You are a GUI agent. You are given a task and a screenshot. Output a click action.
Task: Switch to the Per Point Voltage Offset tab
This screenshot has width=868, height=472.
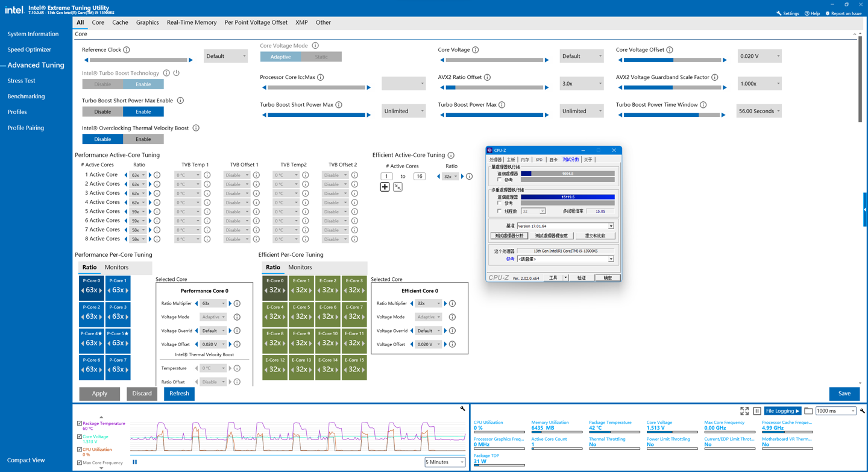(x=256, y=22)
